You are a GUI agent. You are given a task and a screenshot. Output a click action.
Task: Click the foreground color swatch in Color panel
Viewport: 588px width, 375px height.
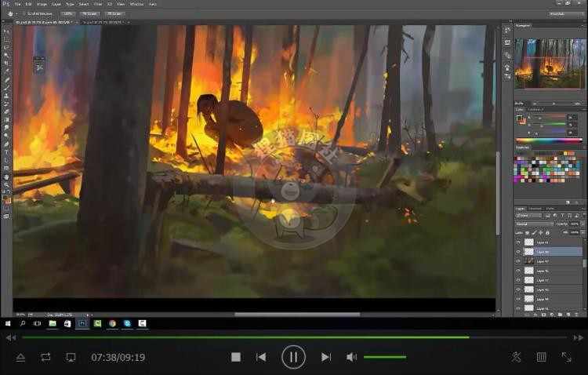click(519, 118)
